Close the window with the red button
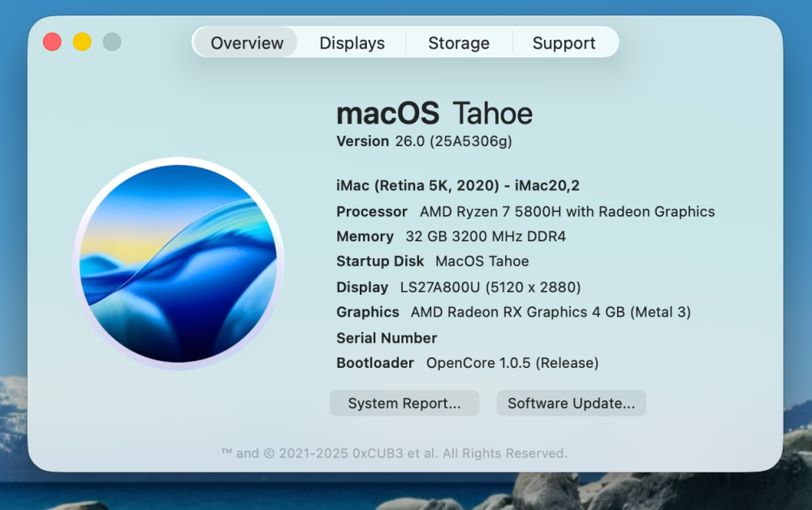Viewport: 812px width, 510px height. [52, 42]
